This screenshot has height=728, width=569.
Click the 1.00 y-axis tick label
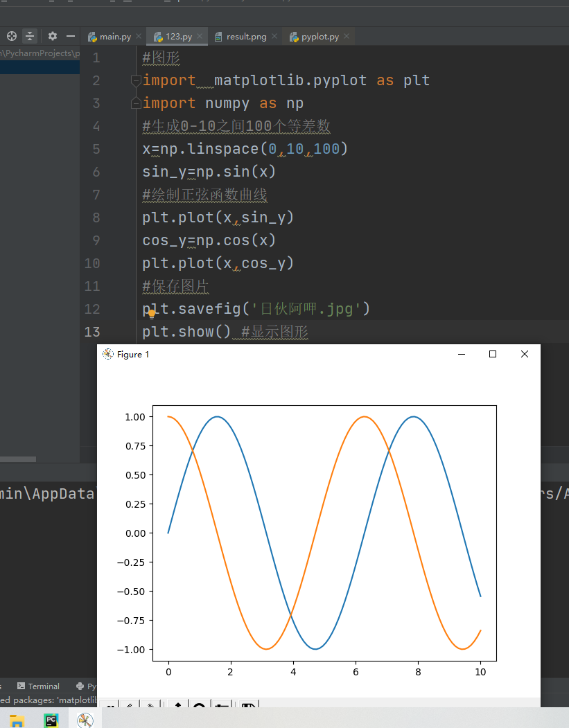click(135, 417)
